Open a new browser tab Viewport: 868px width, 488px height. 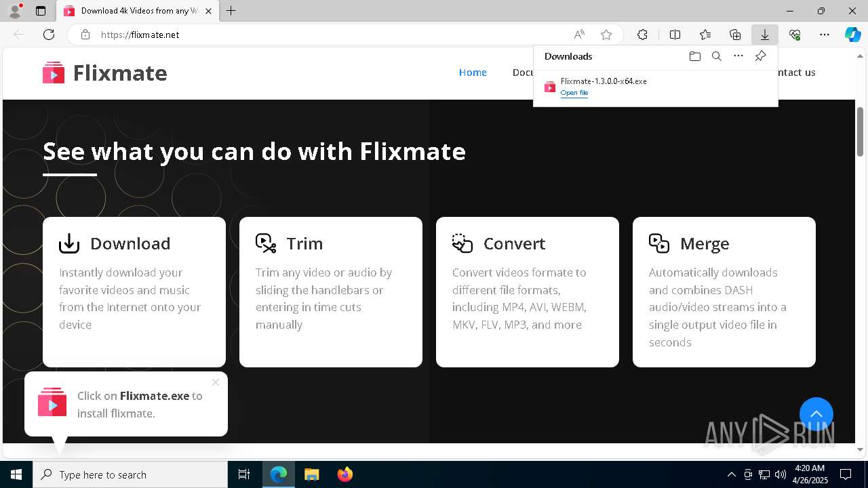[x=231, y=11]
